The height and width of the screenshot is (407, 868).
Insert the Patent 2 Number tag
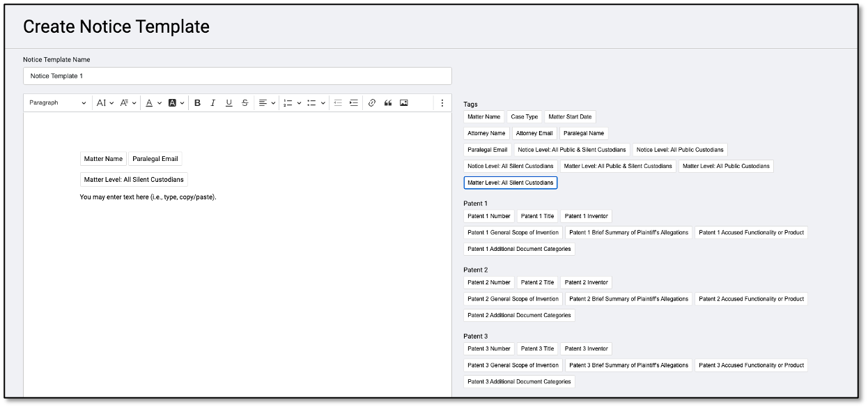(489, 282)
